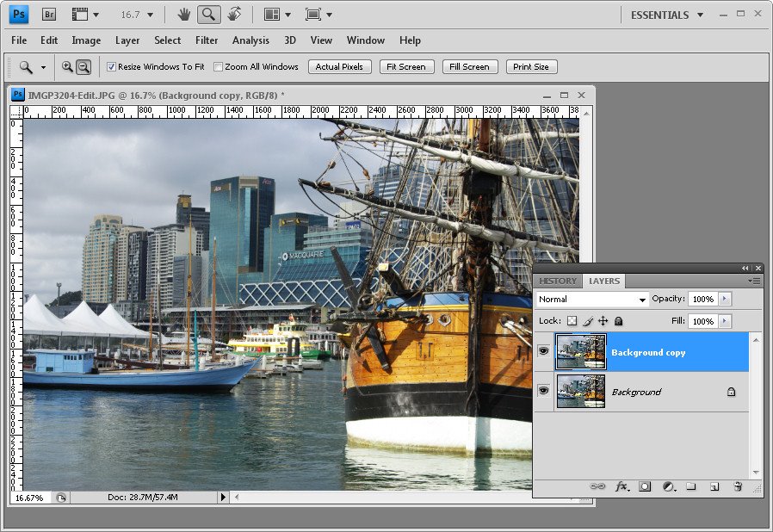Open the Window menu
The width and height of the screenshot is (773, 532).
[365, 40]
